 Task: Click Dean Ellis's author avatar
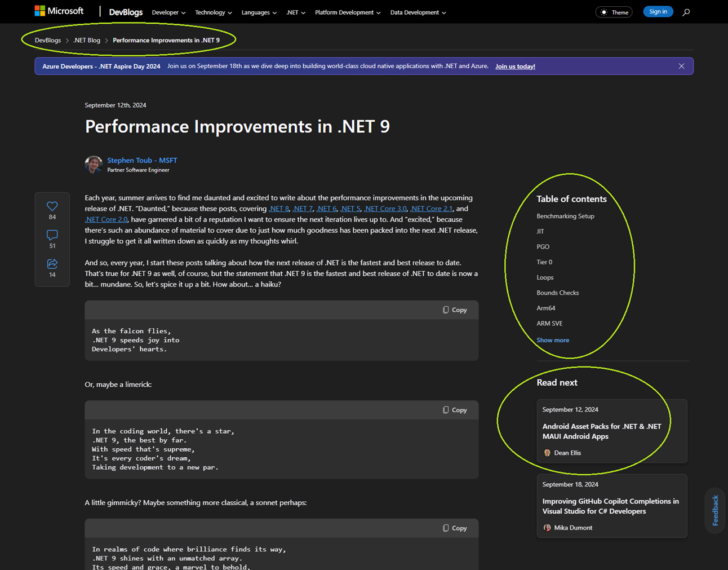pyautogui.click(x=547, y=453)
